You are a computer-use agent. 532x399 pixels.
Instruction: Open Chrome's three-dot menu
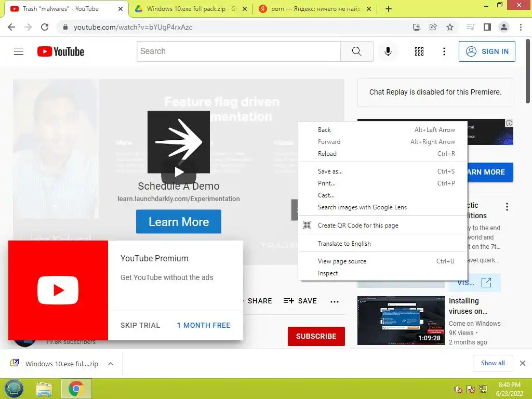click(x=521, y=27)
